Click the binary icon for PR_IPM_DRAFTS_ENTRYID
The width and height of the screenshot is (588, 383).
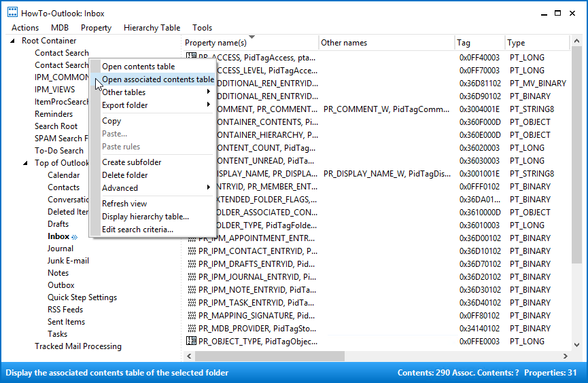(x=192, y=264)
